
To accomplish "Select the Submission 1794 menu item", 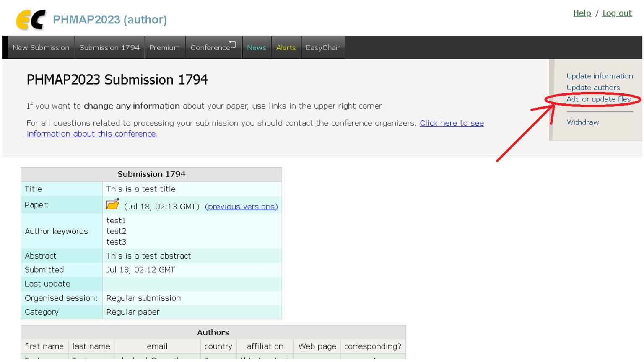I will tap(109, 48).
